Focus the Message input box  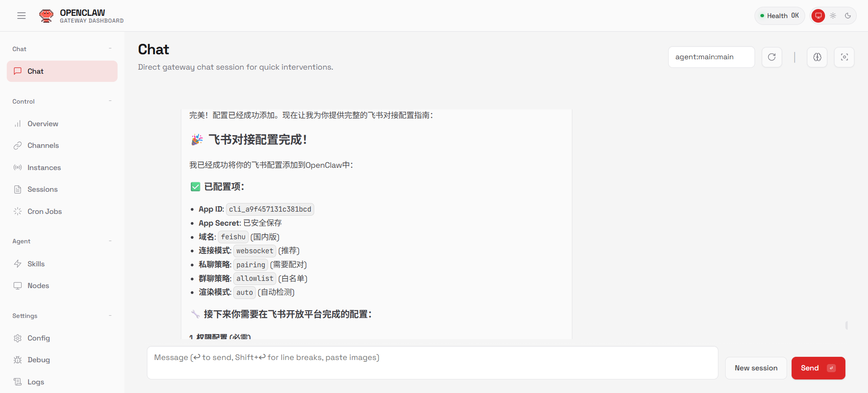433,363
